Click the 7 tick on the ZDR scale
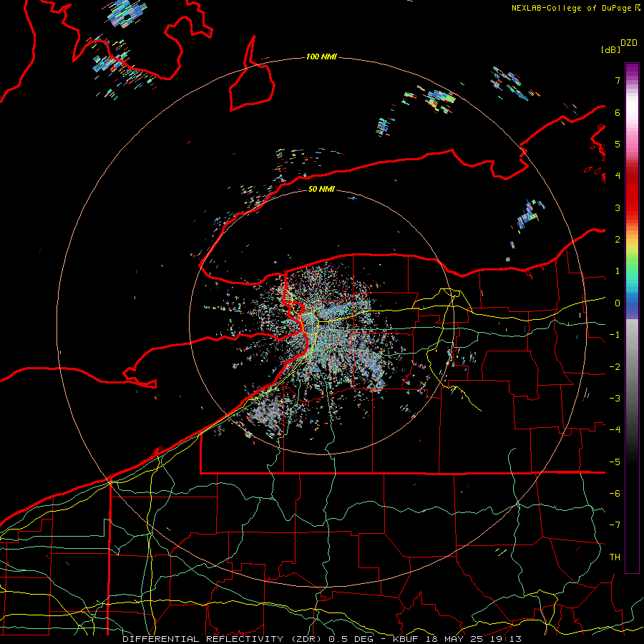This screenshot has height=644, width=644. [618, 80]
